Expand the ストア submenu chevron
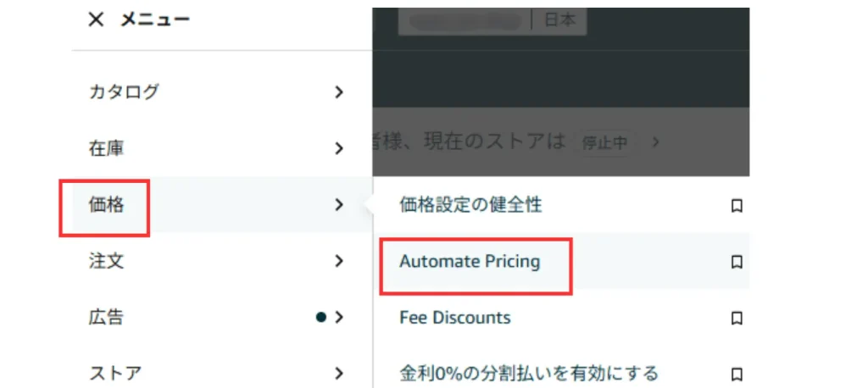 [x=339, y=373]
